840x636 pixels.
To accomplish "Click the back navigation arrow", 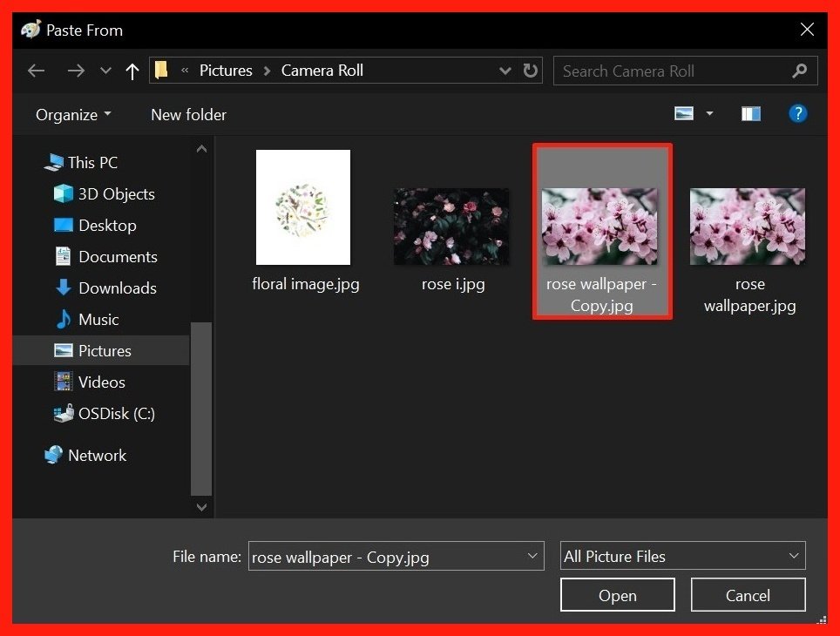I will [36, 71].
